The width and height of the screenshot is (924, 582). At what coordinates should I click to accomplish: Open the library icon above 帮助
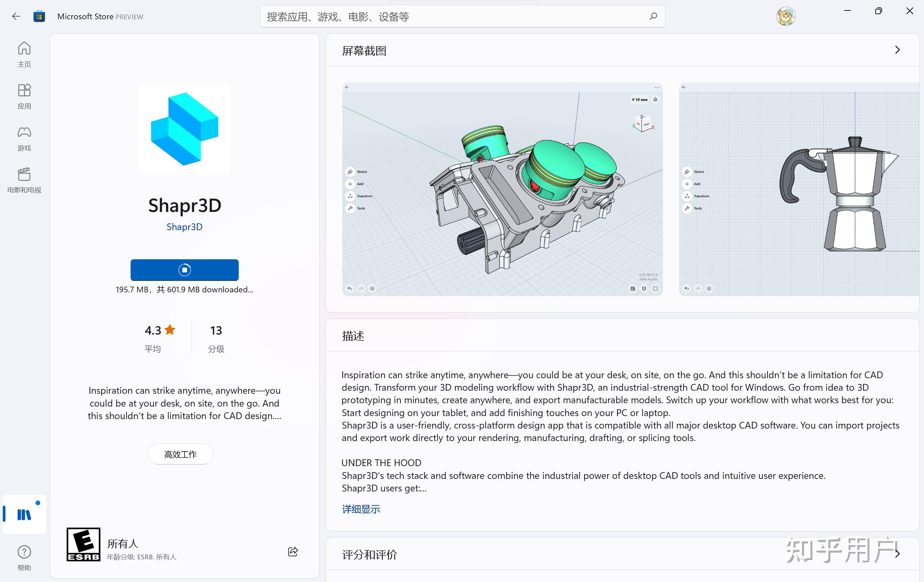(x=24, y=514)
